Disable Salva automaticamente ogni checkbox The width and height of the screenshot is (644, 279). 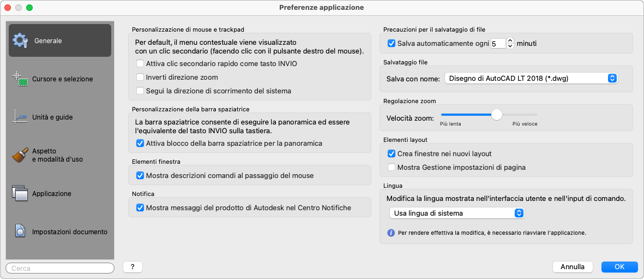point(391,43)
